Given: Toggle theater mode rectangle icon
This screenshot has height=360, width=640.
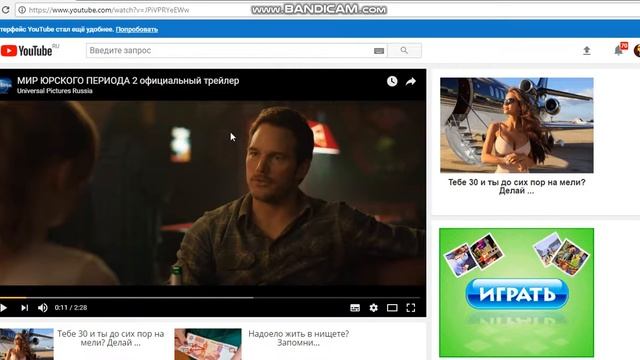Looking at the screenshot, I should (x=392, y=308).
